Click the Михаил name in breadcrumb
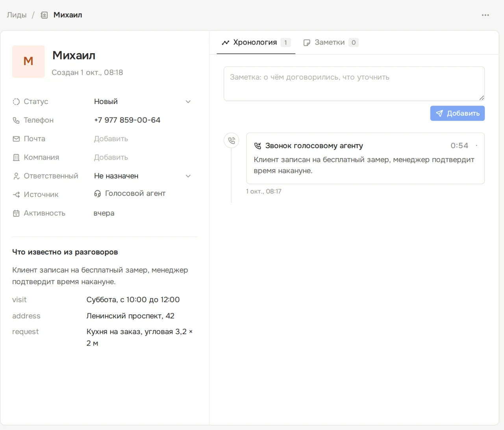Image resolution: width=504 pixels, height=430 pixels. [x=68, y=15]
